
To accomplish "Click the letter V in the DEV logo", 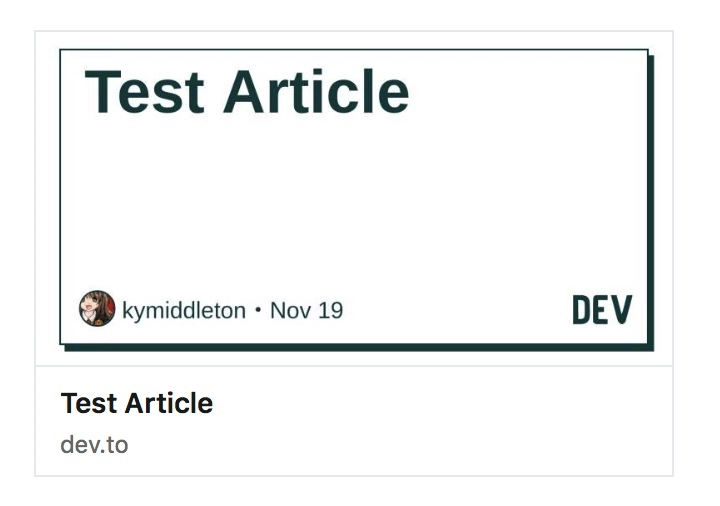I will click(x=622, y=310).
